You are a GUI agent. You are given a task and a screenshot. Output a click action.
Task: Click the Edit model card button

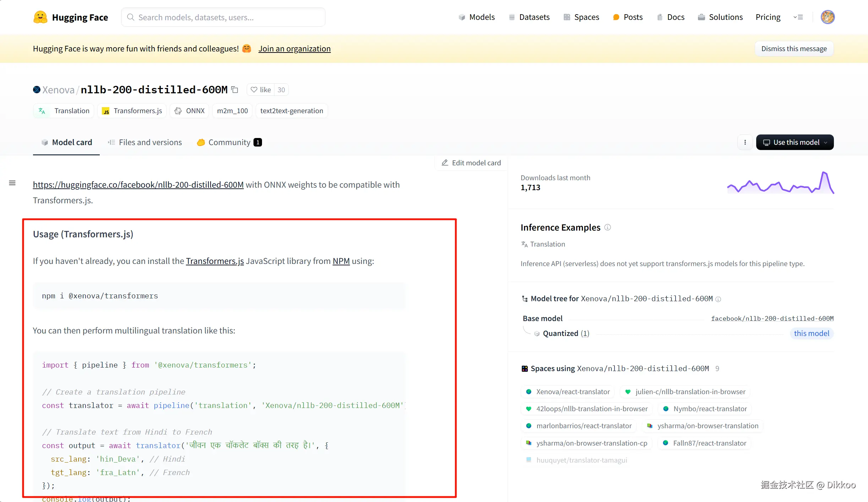(x=471, y=163)
